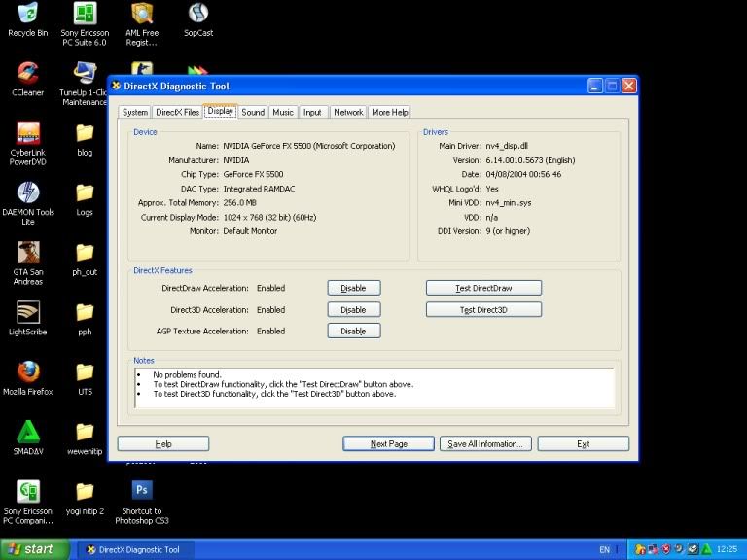Go to the Network tab

[348, 113]
